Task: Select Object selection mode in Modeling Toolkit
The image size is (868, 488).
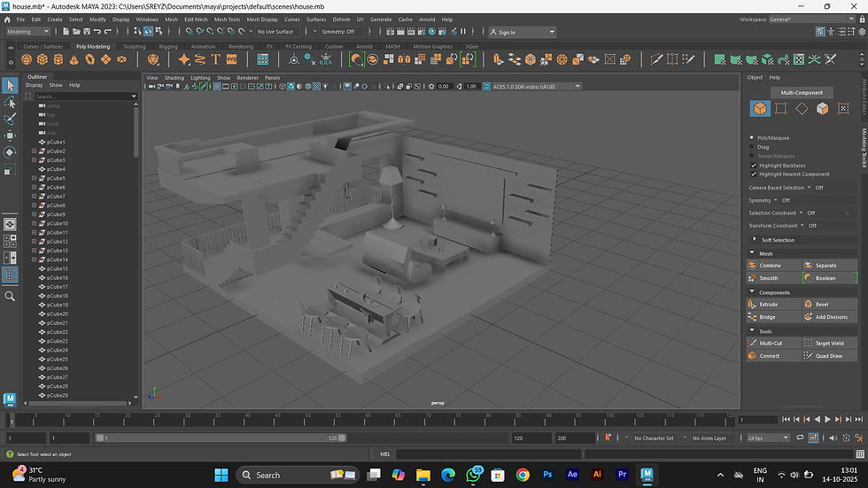Action: click(760, 108)
